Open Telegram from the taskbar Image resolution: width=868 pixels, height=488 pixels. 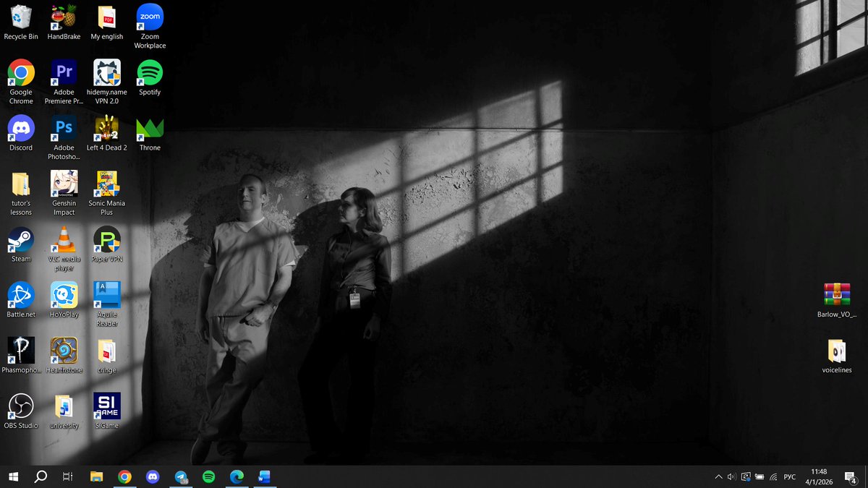pos(181,476)
